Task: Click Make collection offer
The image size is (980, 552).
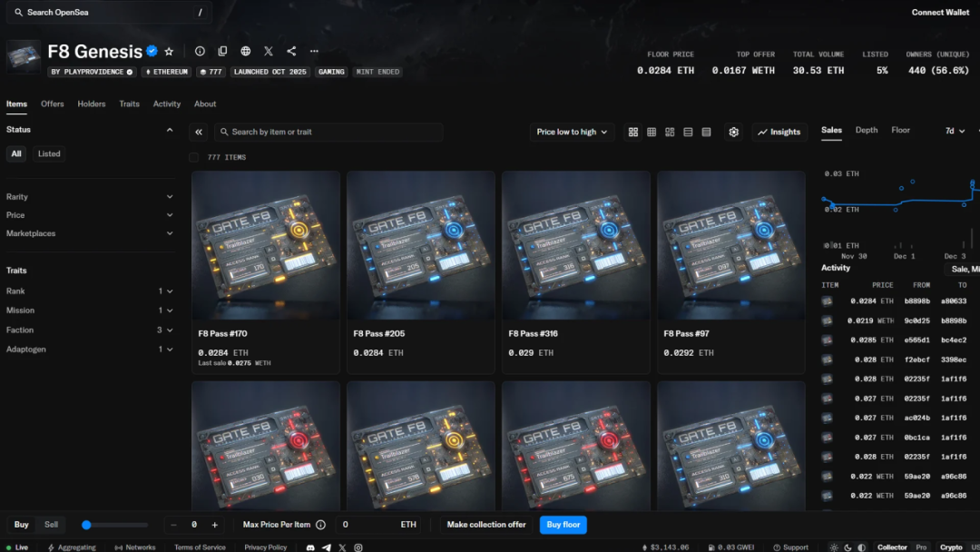Action: (486, 525)
